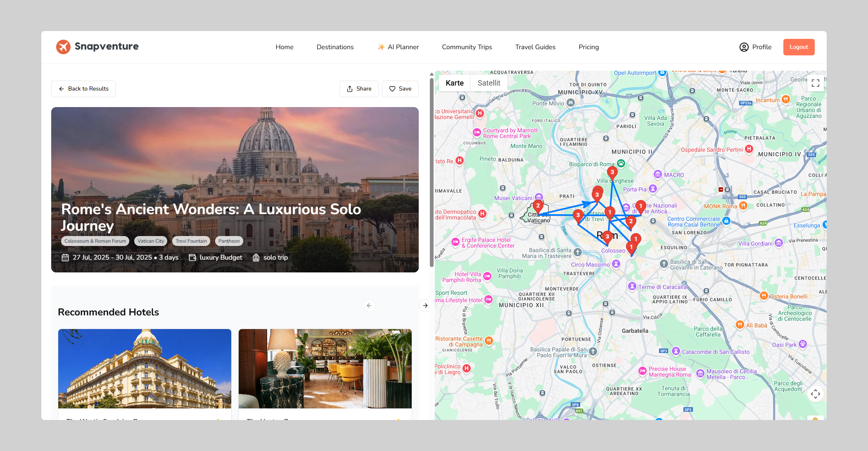The image size is (868, 451).
Task: Open Community Trips in navigation
Action: click(x=467, y=47)
